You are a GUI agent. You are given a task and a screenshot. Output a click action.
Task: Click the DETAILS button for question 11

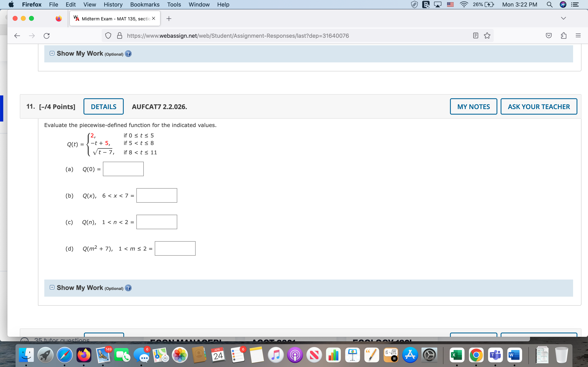click(x=103, y=106)
